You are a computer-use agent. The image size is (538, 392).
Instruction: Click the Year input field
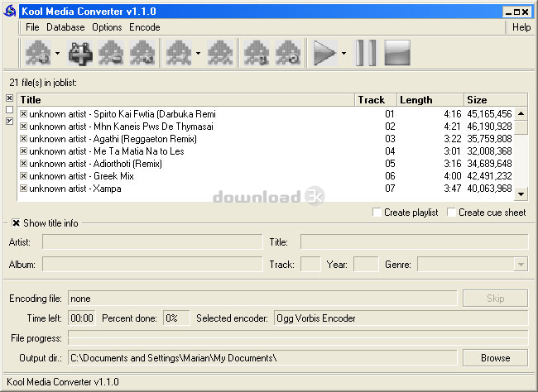click(366, 264)
